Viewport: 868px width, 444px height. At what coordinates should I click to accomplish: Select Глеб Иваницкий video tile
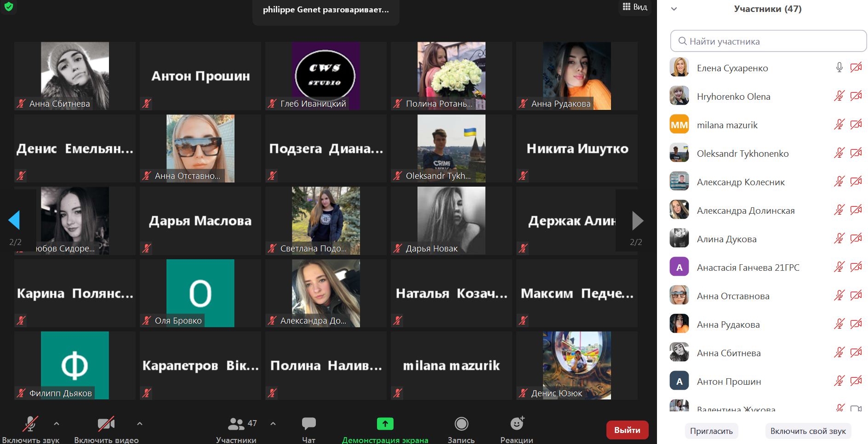point(326,76)
